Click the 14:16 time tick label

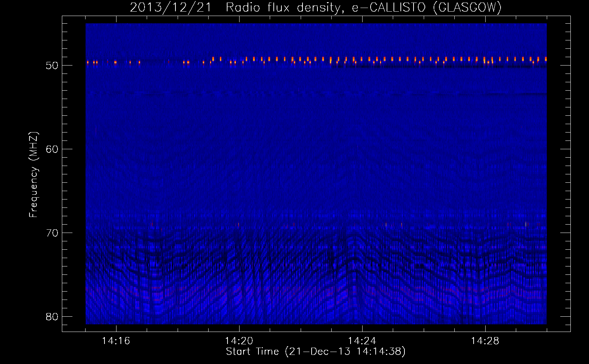pyautogui.click(x=116, y=341)
